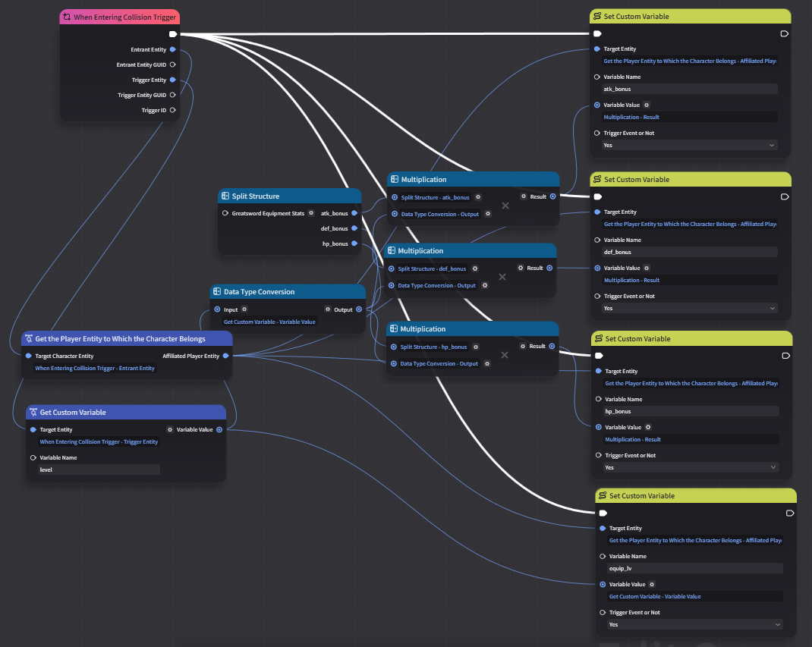Click the Split Structure atk_bonus output pin
812x647 pixels.
click(x=354, y=212)
